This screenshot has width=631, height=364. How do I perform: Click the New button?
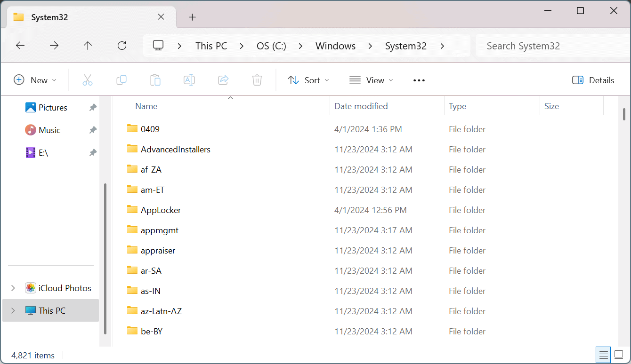(35, 80)
